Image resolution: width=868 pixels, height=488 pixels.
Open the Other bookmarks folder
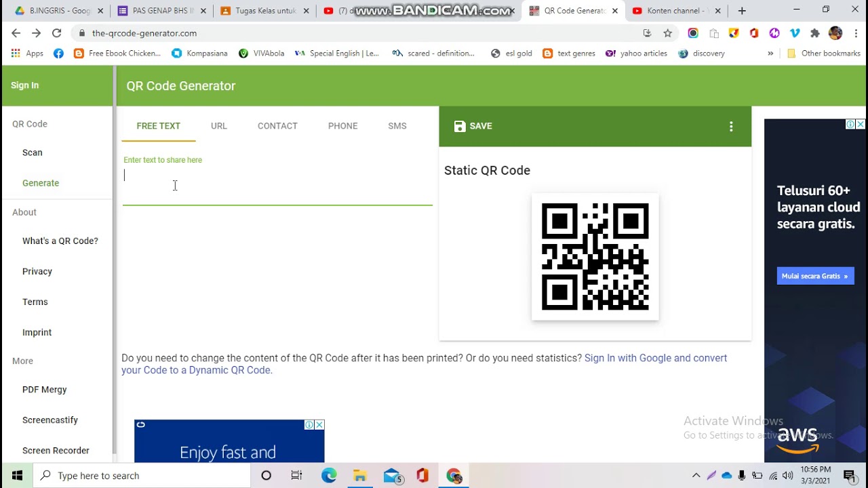823,54
